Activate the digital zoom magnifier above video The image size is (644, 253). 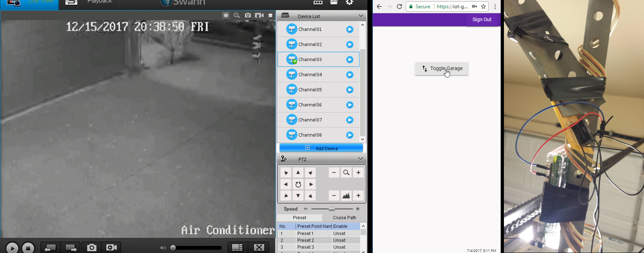point(237,15)
